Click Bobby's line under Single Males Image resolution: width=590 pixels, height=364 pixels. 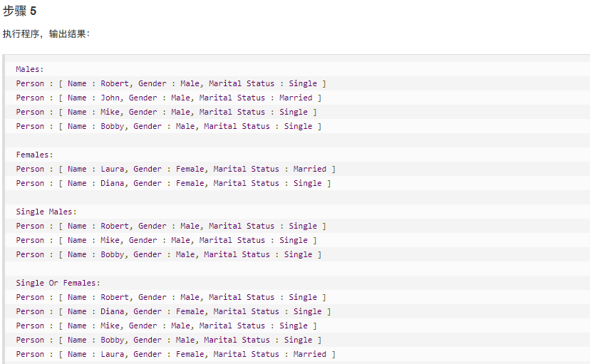(x=169, y=254)
